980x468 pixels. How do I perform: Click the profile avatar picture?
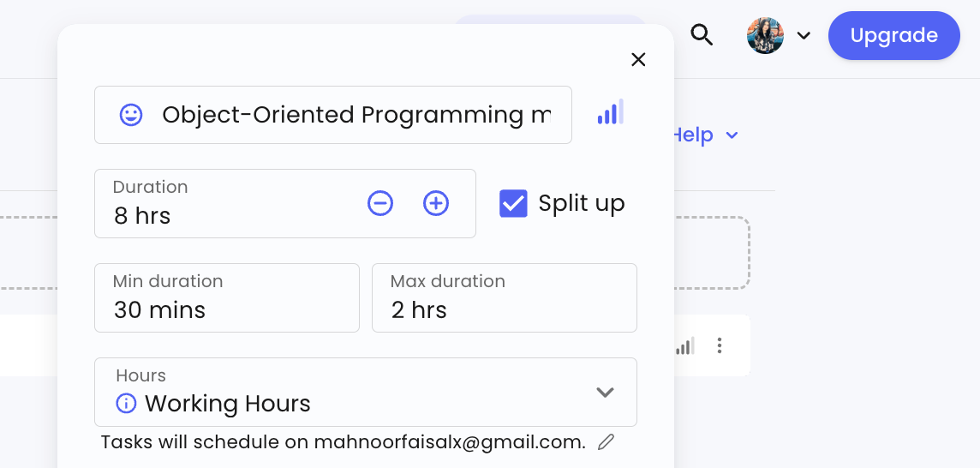tap(765, 36)
